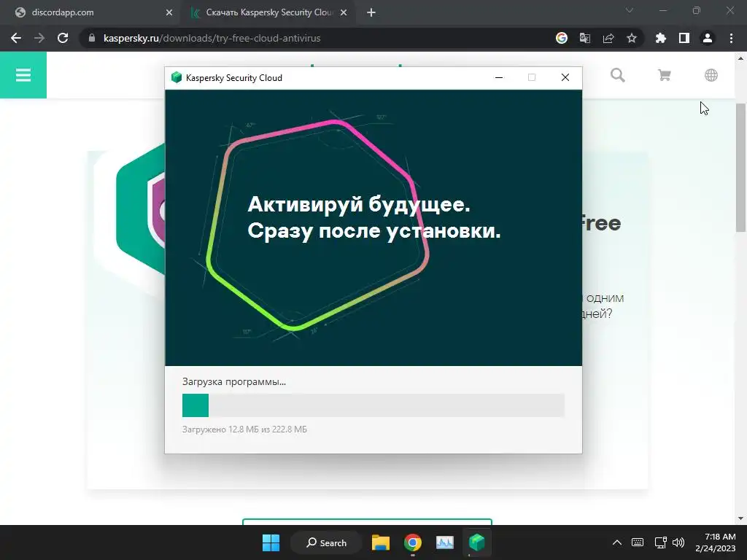This screenshot has height=560, width=747.
Task: Click the browser forward arrow
Action: [x=39, y=38]
